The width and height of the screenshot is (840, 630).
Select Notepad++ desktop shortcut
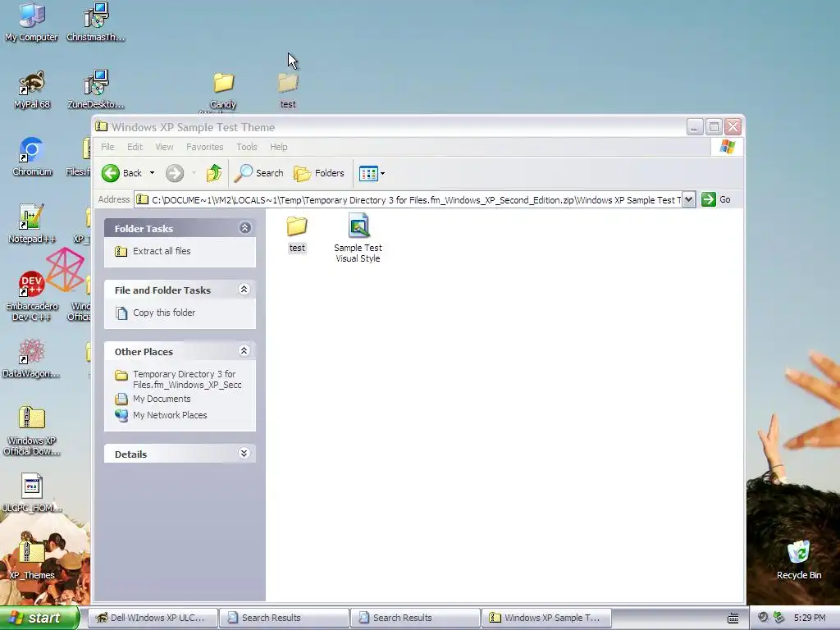tap(32, 225)
